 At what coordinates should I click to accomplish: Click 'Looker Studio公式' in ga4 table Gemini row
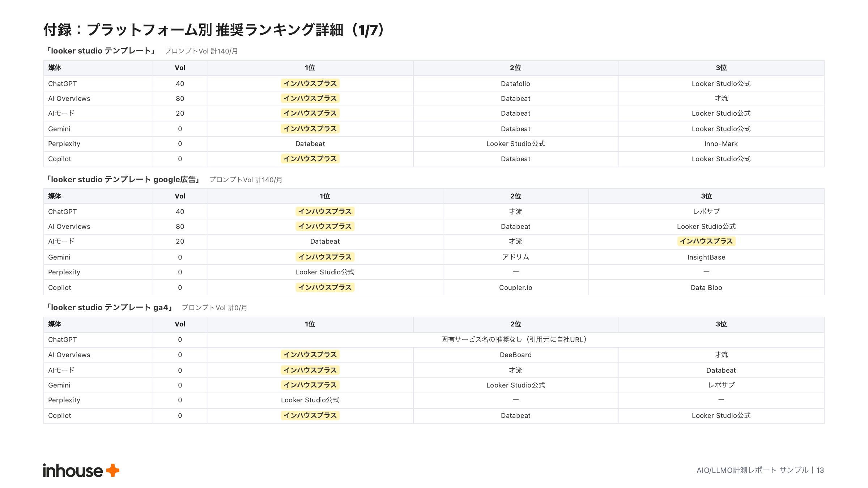tap(515, 385)
